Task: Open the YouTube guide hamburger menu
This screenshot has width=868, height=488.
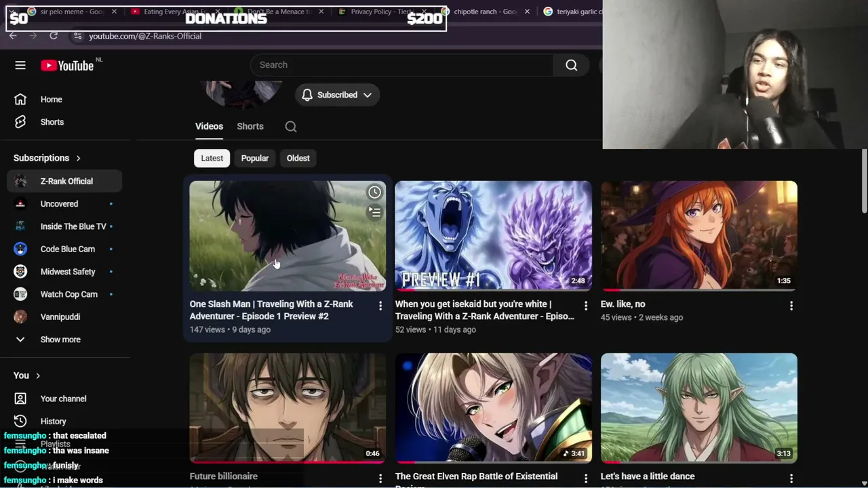Action: coord(20,65)
